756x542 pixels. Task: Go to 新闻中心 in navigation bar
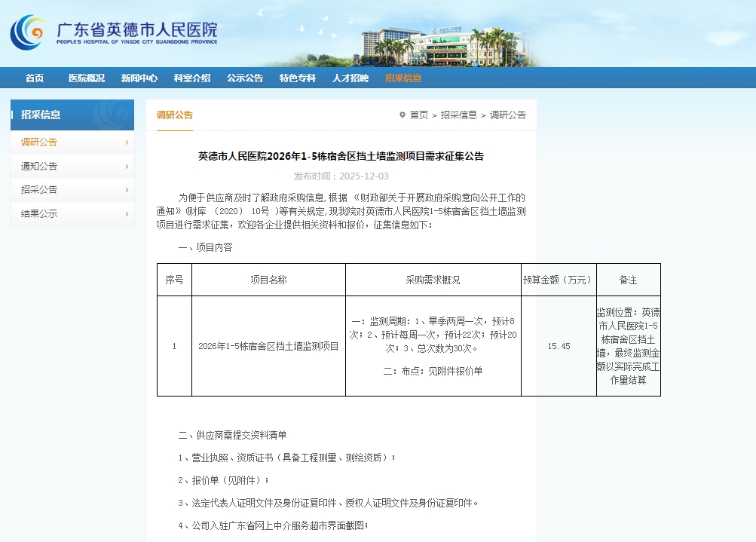point(139,78)
